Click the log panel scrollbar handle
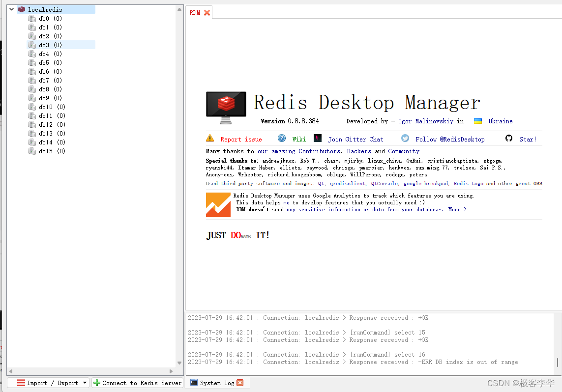The image size is (562, 392). click(x=558, y=363)
